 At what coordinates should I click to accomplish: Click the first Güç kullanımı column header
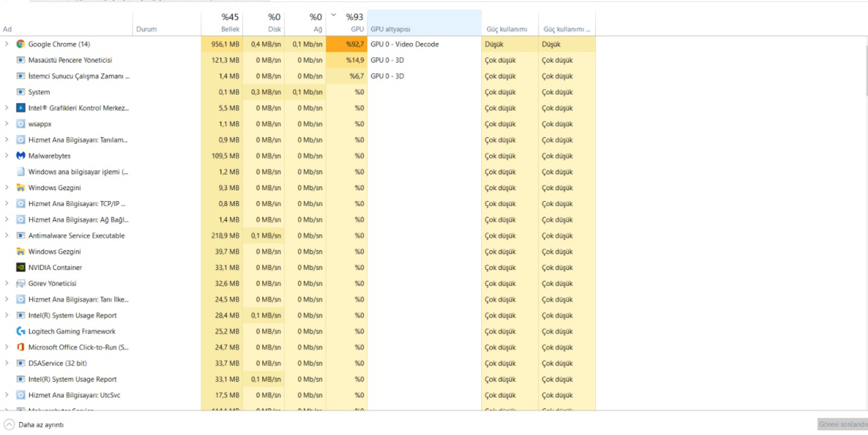tap(510, 22)
